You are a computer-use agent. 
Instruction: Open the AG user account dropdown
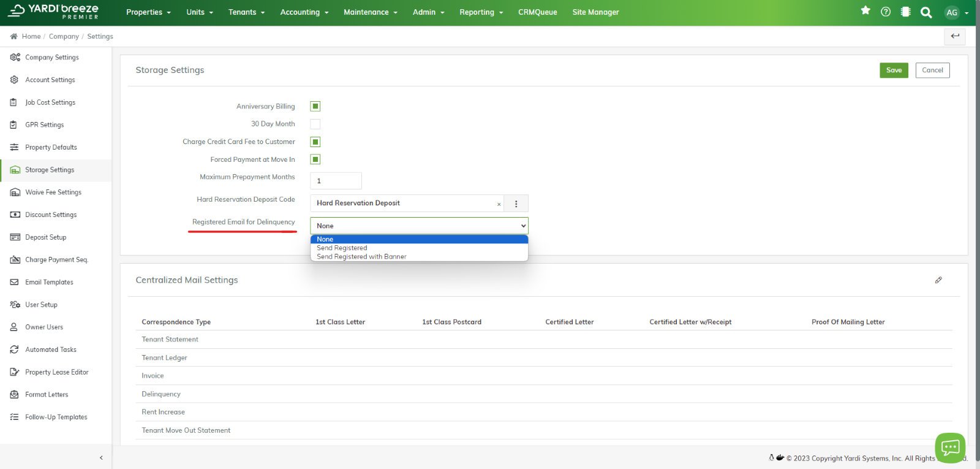pos(957,12)
